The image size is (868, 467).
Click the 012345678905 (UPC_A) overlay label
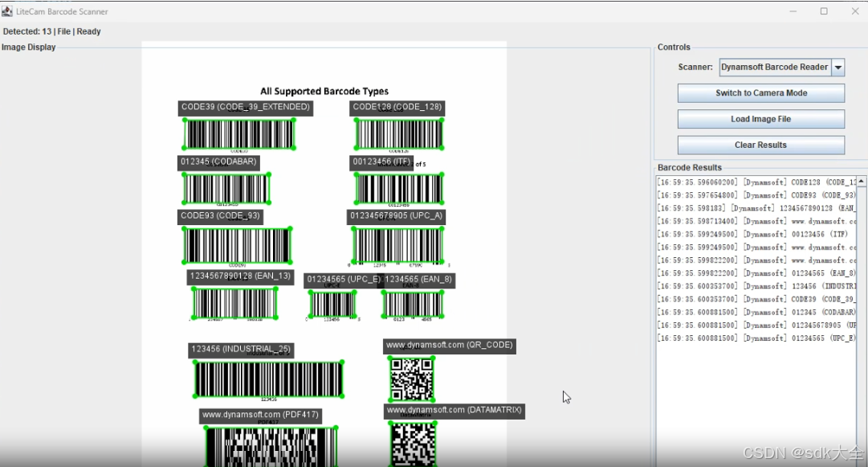(397, 216)
